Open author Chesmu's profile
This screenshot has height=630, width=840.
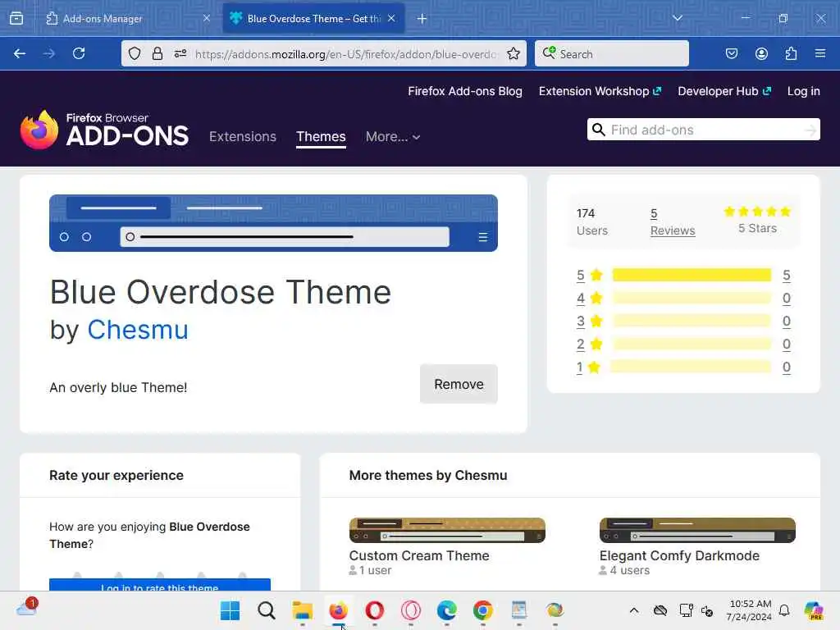click(x=138, y=330)
